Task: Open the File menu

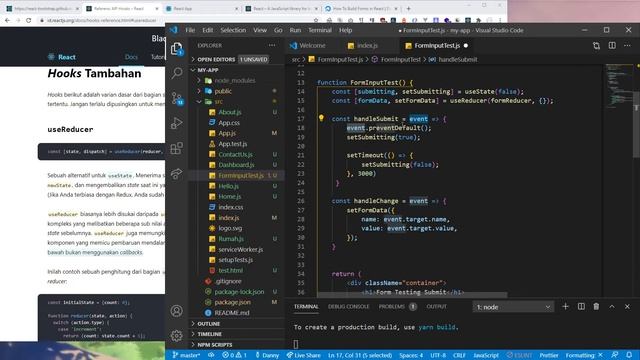Action: pos(190,30)
